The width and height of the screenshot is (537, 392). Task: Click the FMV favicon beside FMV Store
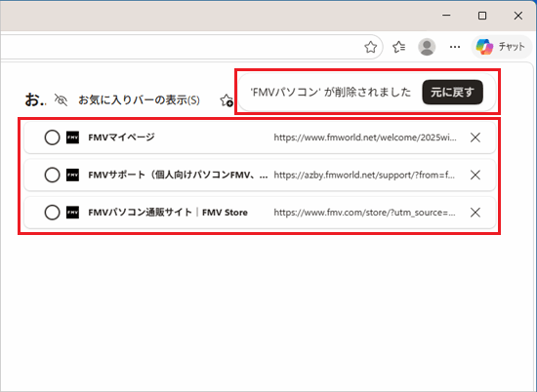pos(72,213)
